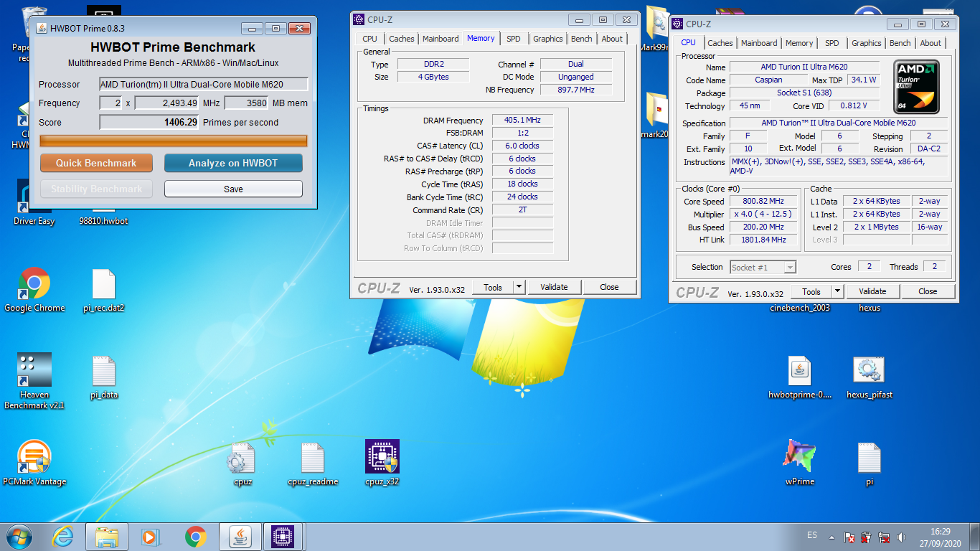Launch PCMark Vantage desktop shortcut

[x=34, y=463]
